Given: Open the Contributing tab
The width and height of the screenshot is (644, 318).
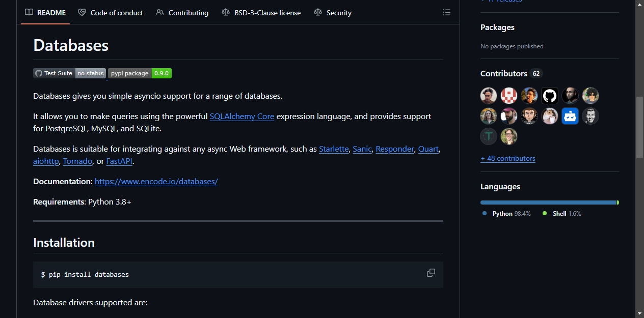Looking at the screenshot, I should click(x=182, y=13).
